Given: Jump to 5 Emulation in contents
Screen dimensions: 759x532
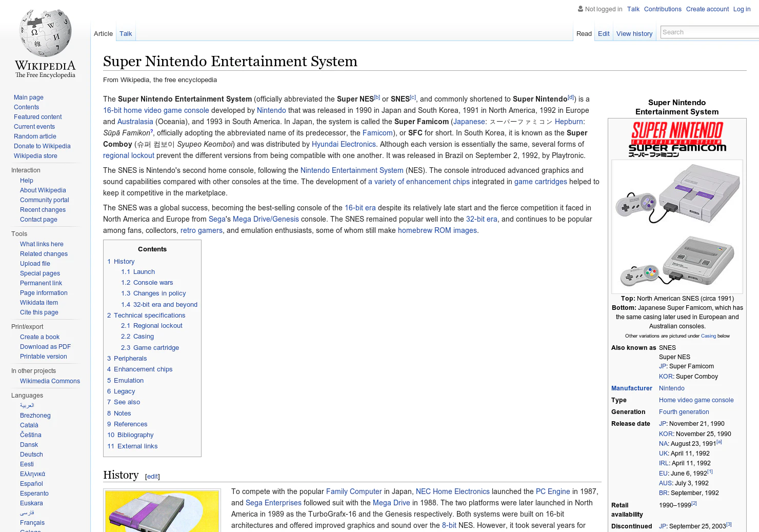Looking at the screenshot, I should [x=125, y=381].
